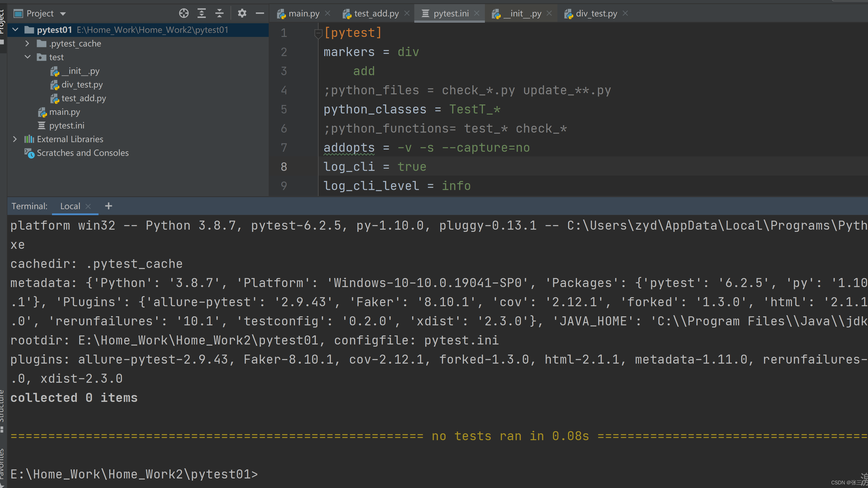Close the div_test.py tab
The height and width of the screenshot is (488, 868).
625,13
